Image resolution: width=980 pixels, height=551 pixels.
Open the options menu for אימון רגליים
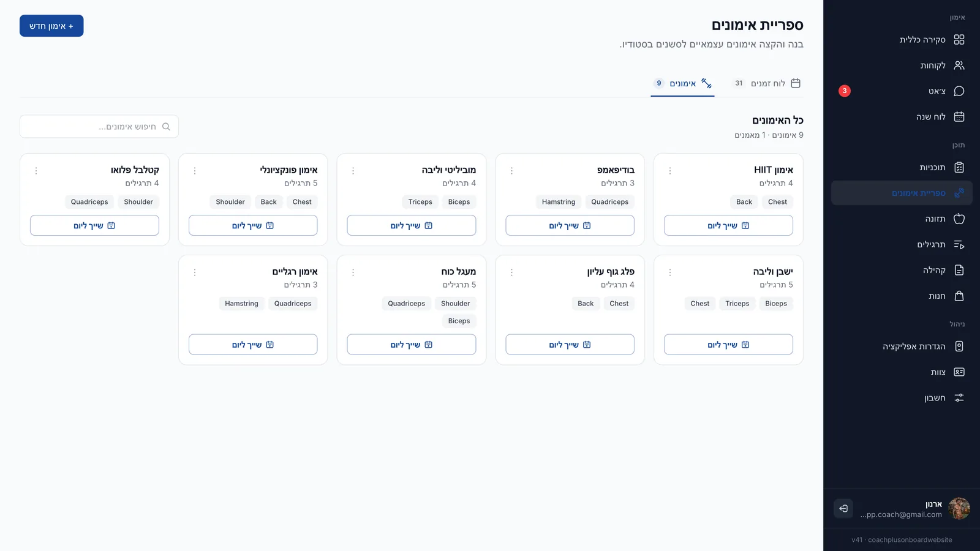pos(195,272)
